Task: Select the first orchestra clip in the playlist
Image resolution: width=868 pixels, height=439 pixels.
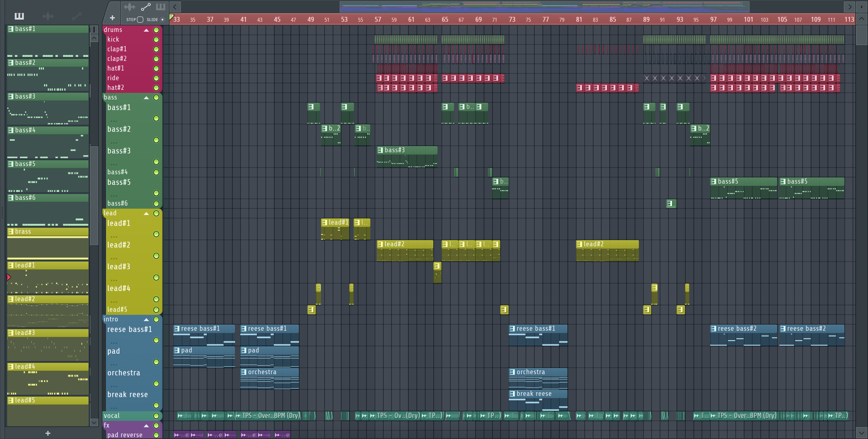Action: coord(269,379)
